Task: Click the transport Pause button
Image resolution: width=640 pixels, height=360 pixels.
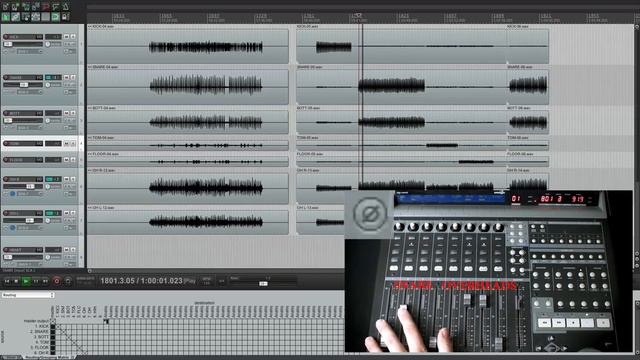Action: point(36,281)
